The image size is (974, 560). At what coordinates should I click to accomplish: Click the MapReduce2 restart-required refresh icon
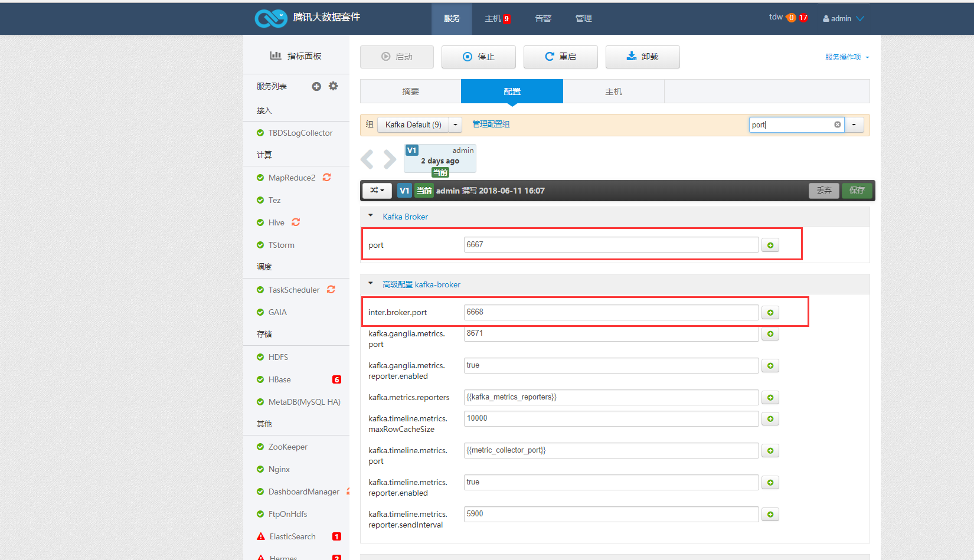click(x=327, y=178)
